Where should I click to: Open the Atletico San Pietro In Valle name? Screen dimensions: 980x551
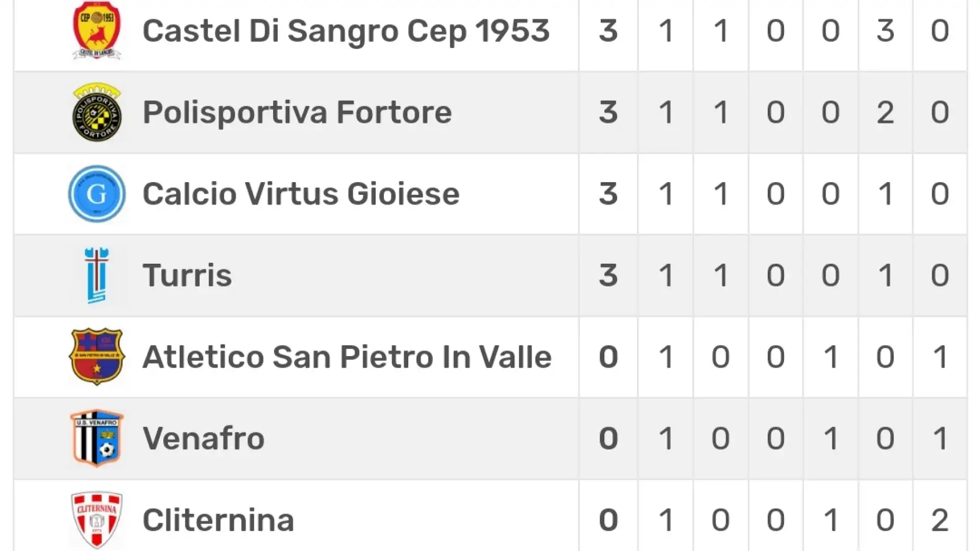347,357
